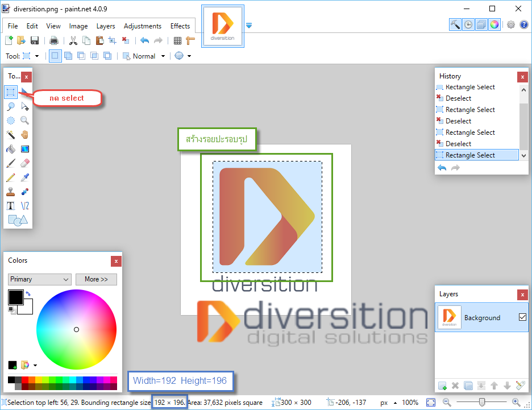Crop the image to the selection
The image size is (532, 410).
[x=113, y=40]
